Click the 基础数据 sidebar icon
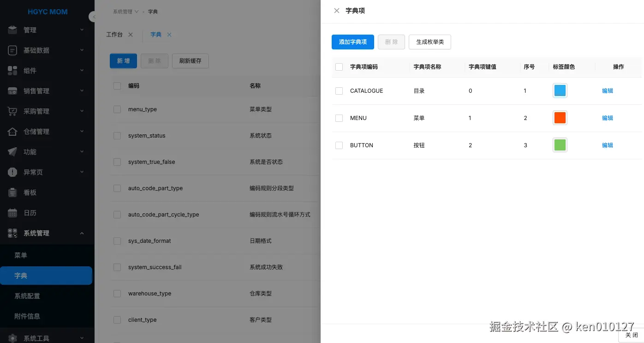The width and height of the screenshot is (644, 343). coord(12,50)
